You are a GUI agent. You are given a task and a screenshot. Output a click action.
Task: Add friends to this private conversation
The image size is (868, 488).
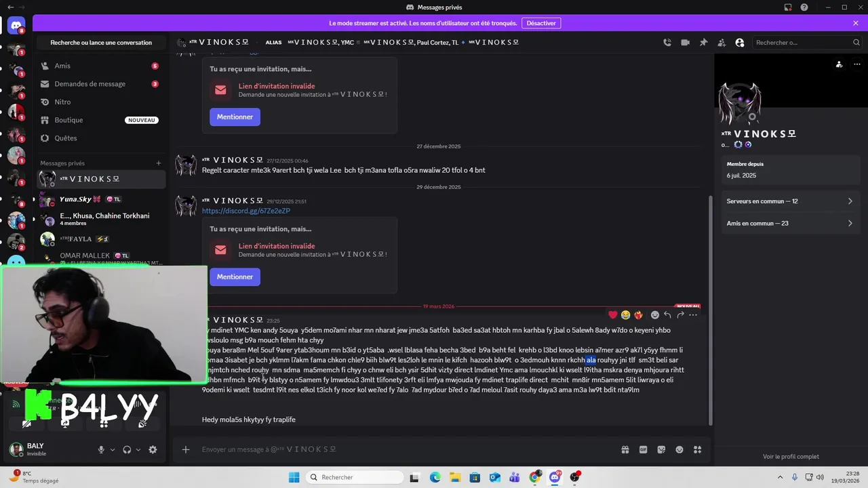coord(722,42)
